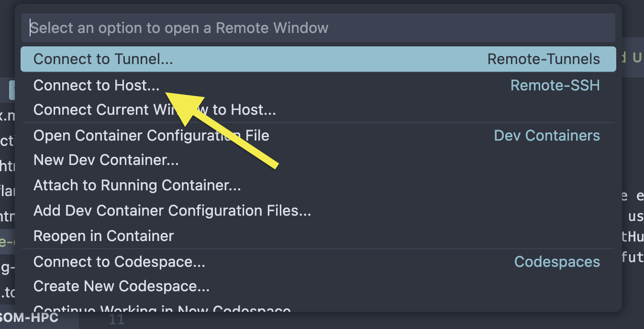Choose "Connect to Host..." under Remote-SSH
This screenshot has height=329, width=644.
96,85
